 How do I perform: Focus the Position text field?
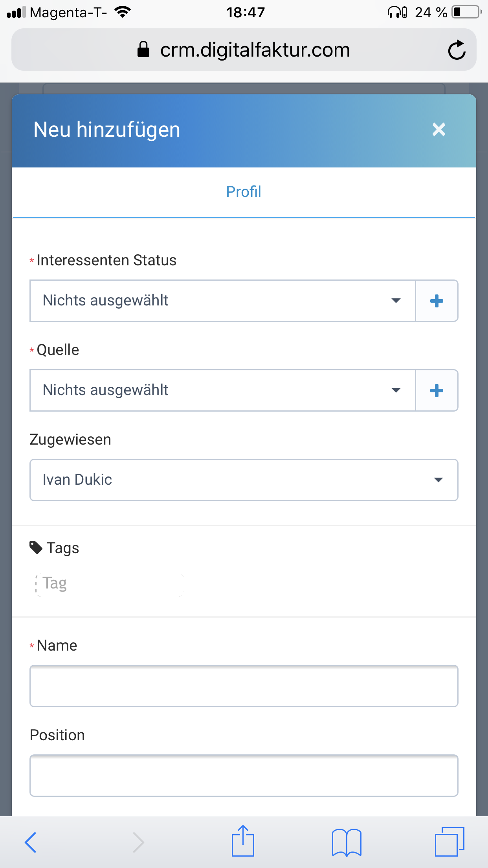(244, 776)
